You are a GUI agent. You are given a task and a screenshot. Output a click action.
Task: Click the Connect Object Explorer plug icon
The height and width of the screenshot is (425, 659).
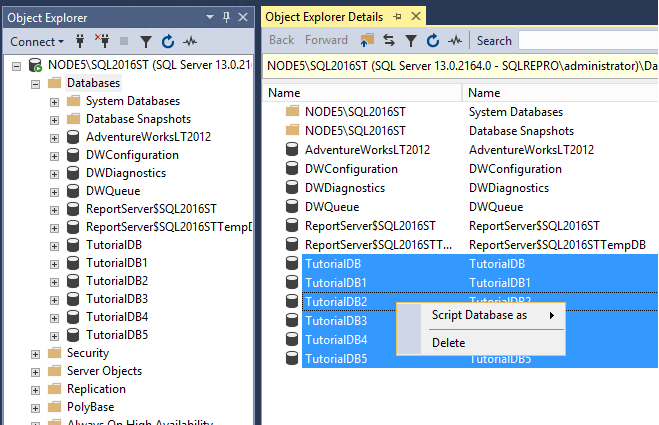coord(82,42)
